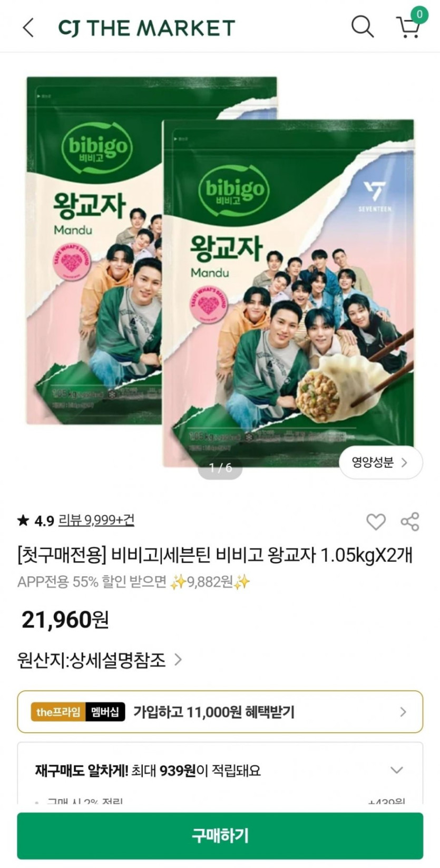
Task: Click the 구매하기 purchase button
Action: coord(220,835)
